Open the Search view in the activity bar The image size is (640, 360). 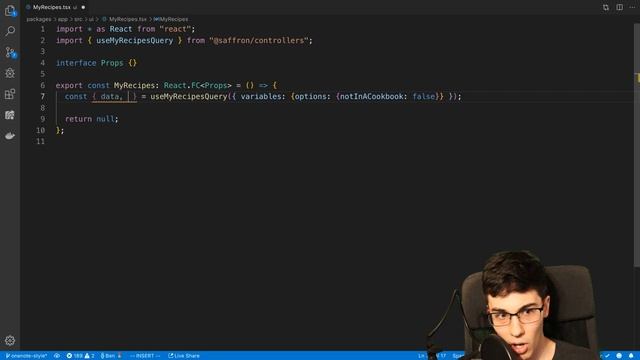point(10,31)
